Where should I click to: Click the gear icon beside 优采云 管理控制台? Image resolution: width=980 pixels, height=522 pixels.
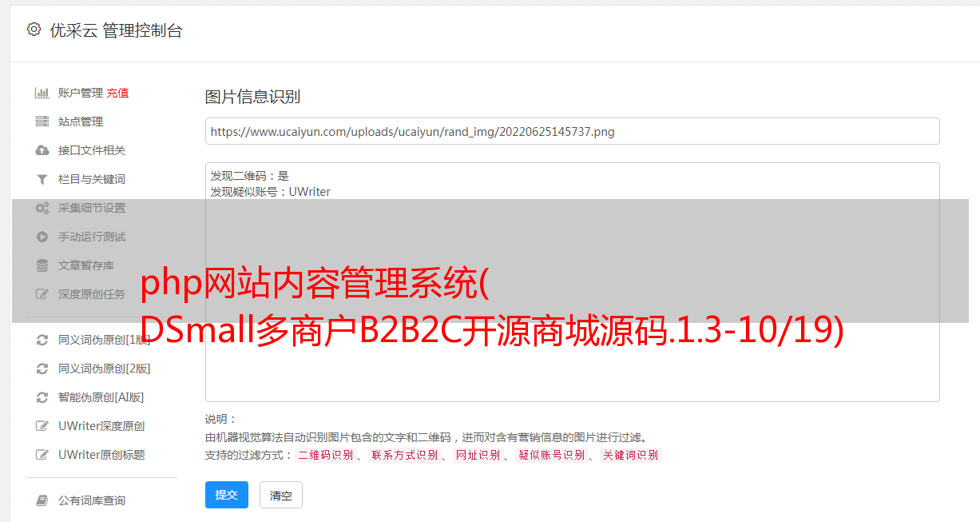coord(34,30)
